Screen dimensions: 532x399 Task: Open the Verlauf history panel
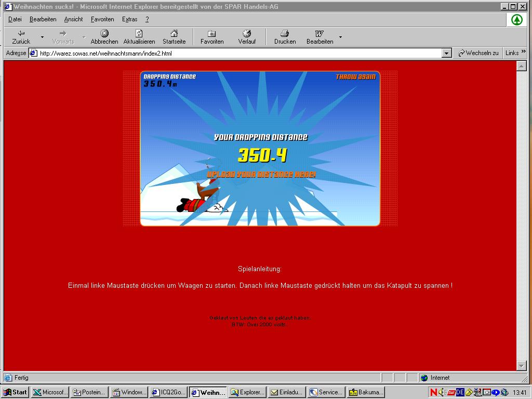point(247,34)
